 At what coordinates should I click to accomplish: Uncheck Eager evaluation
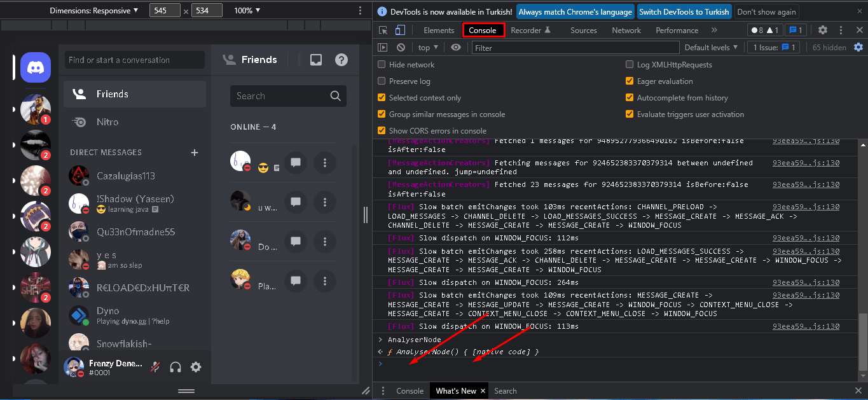(x=630, y=81)
